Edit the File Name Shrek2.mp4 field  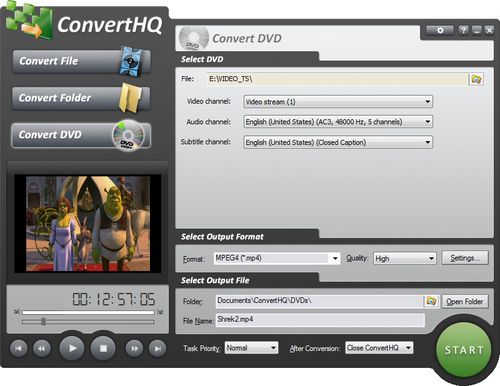[320, 320]
